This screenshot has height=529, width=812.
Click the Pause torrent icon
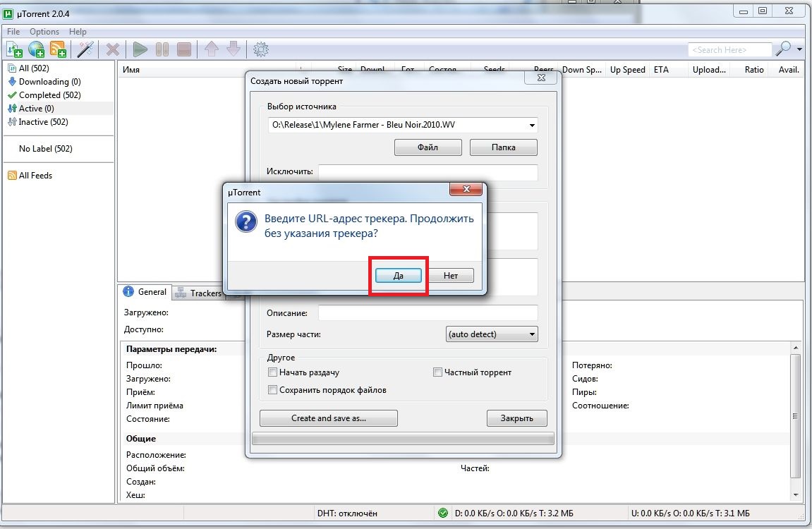point(162,49)
